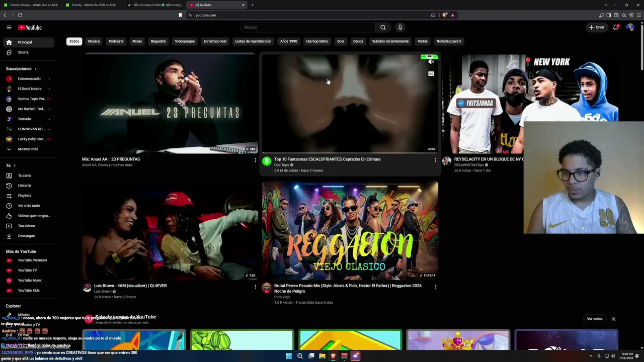Click Top 10 Fantasmas ESCALOFRIANTES video title

pos(327,159)
